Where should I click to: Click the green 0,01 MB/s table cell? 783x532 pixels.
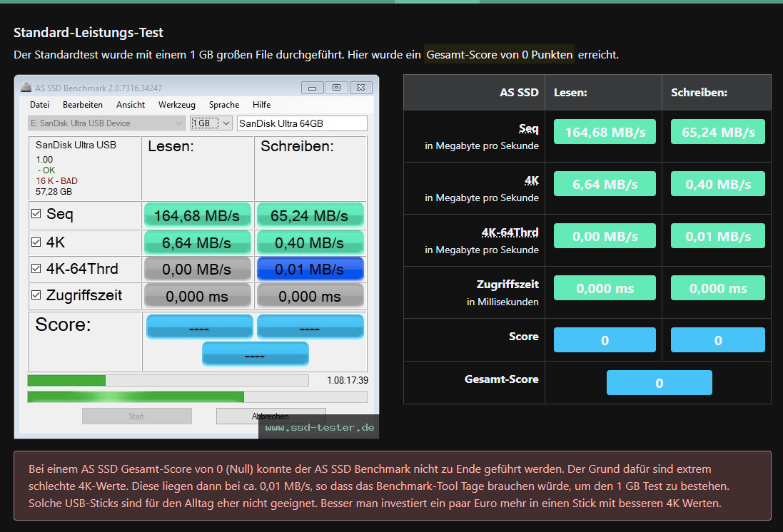click(x=717, y=235)
